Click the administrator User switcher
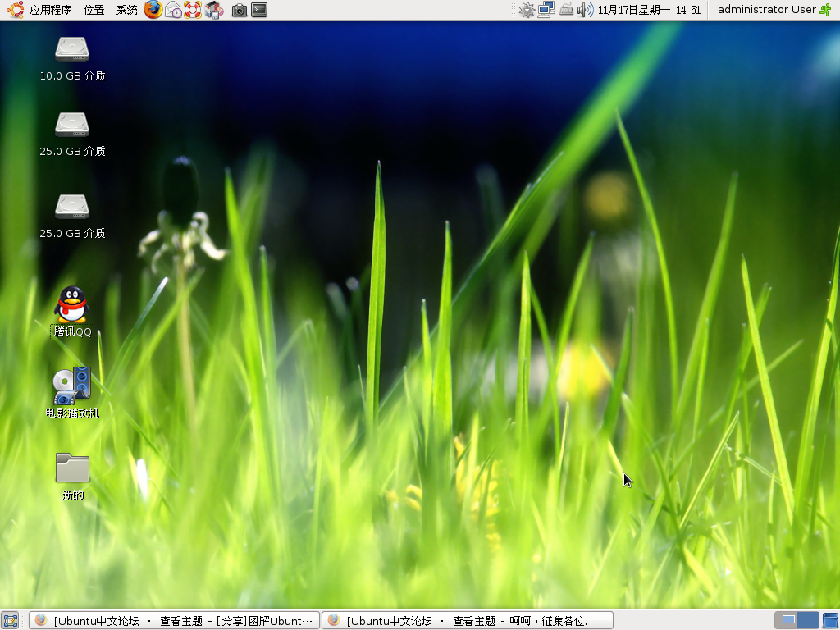The height and width of the screenshot is (630, 840). 767,10
